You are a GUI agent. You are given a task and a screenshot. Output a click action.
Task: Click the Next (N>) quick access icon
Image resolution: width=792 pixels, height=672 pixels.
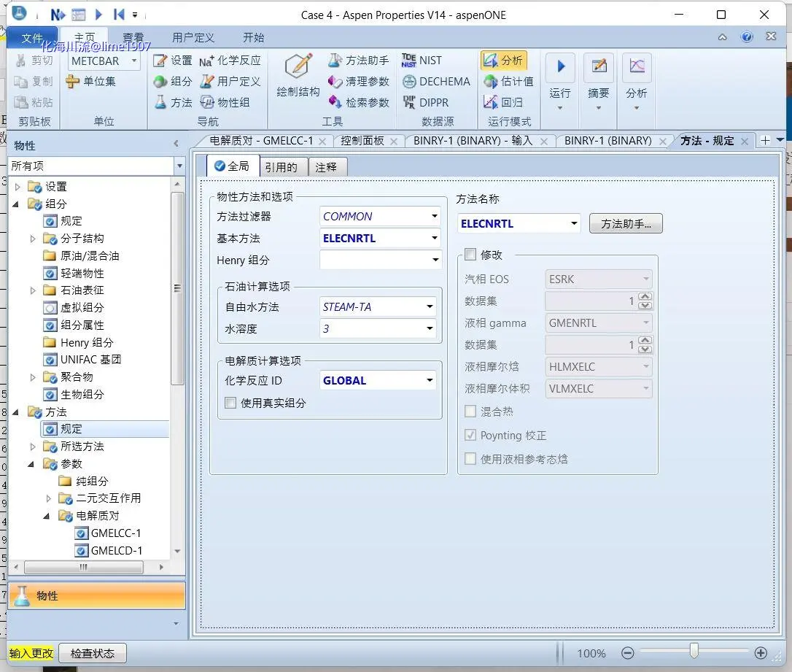coord(58,15)
